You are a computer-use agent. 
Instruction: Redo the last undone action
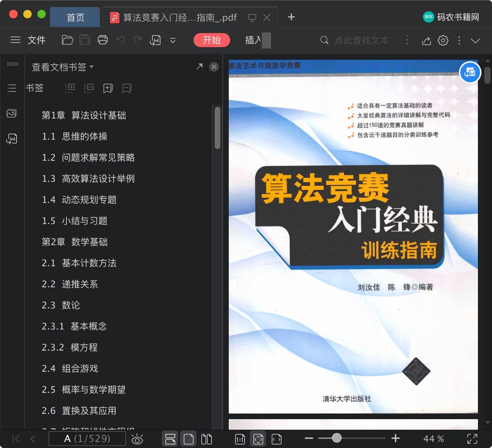(138, 40)
